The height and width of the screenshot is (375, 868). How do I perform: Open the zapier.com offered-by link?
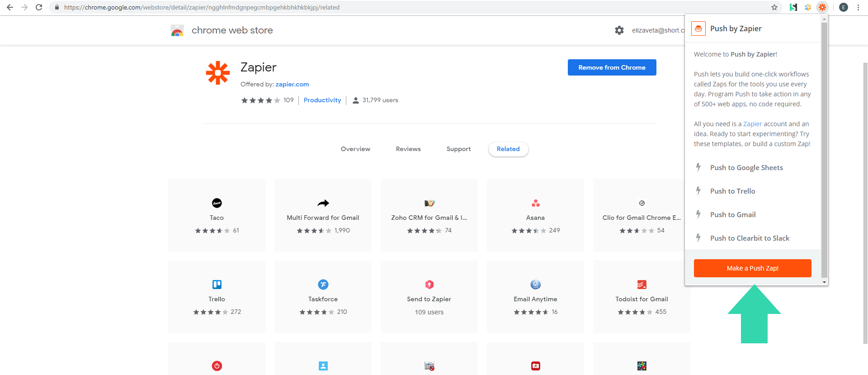click(x=292, y=84)
